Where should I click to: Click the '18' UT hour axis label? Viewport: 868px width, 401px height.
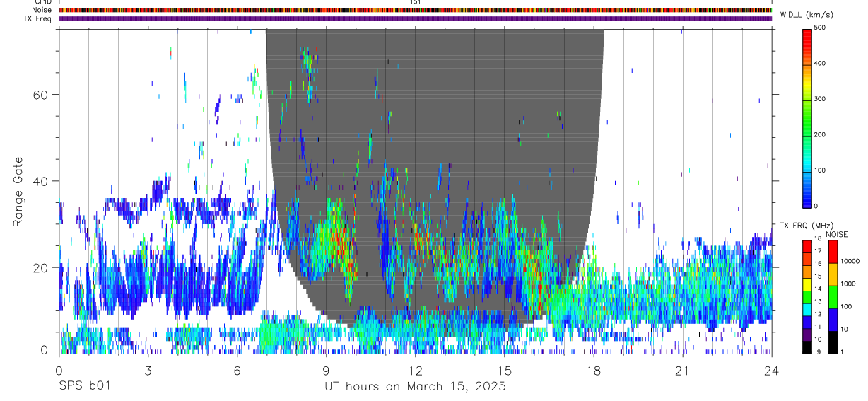pos(594,371)
